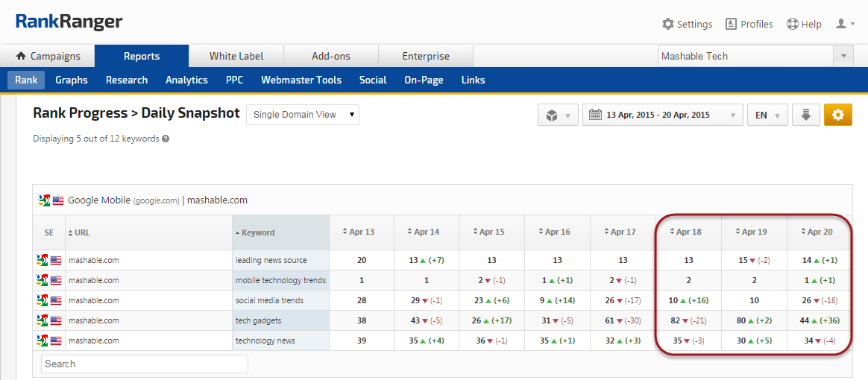Sort table by Keyword column header

[x=258, y=232]
